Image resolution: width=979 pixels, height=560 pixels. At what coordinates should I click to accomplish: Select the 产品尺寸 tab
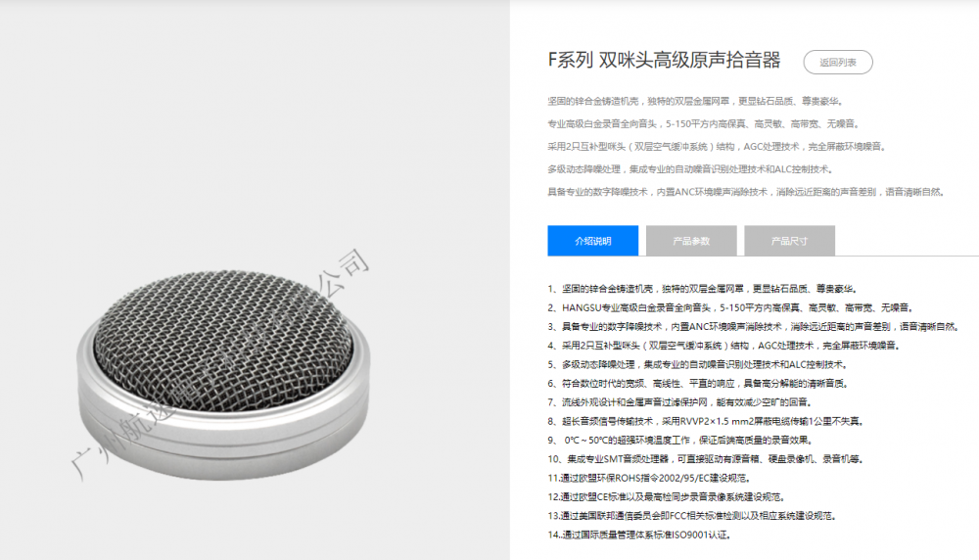[x=789, y=241]
